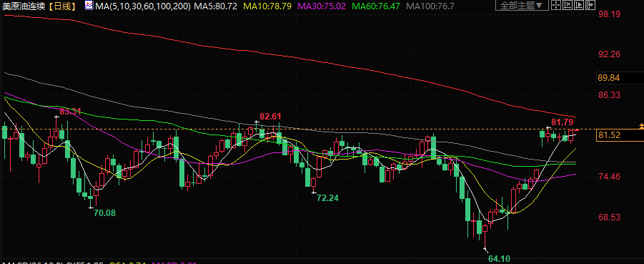Click the play-forward axis icon

click(x=579, y=5)
